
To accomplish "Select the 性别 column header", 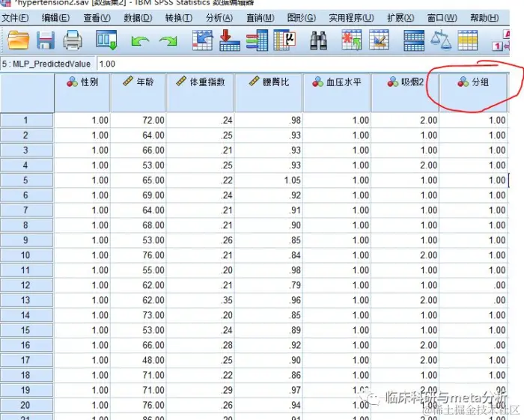I will (82, 93).
